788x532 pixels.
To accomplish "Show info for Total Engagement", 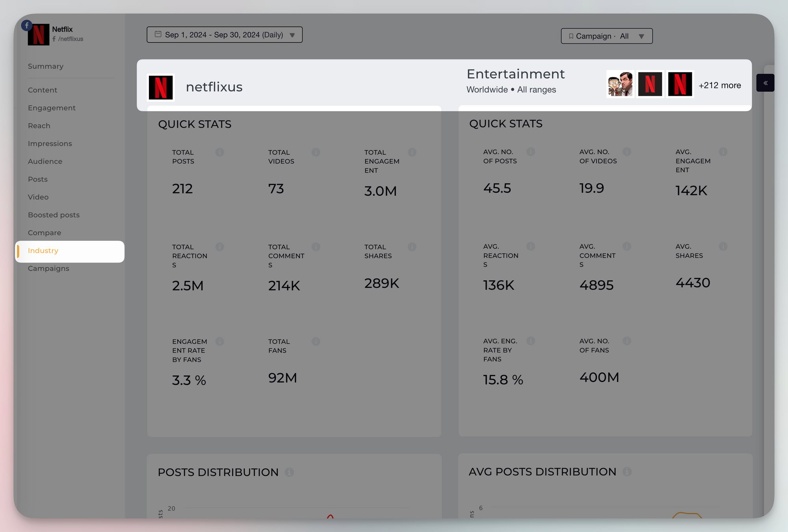I will pyautogui.click(x=412, y=152).
